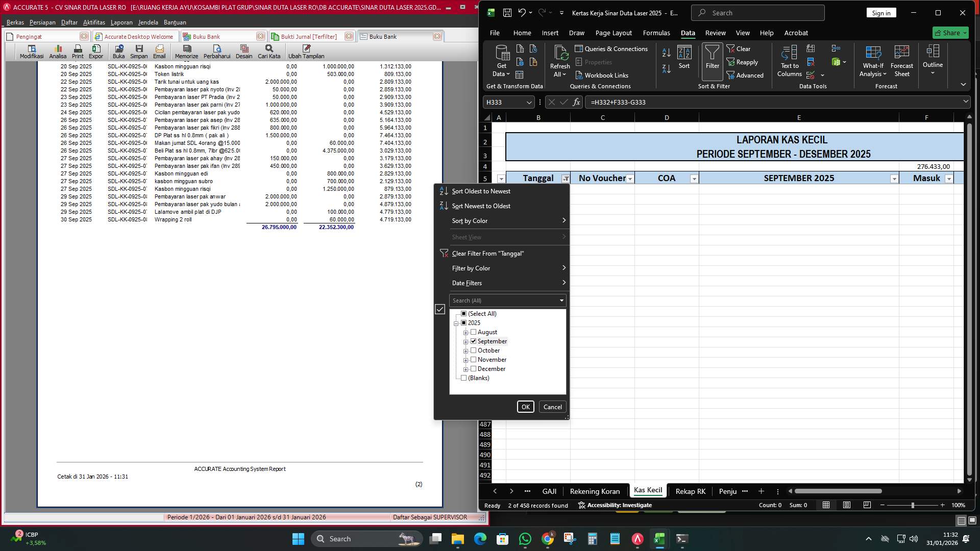
Task: Check the October filter option
Action: [474, 350]
